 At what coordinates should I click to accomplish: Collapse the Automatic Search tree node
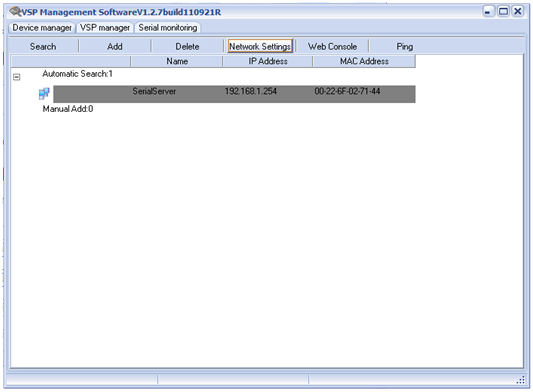point(17,77)
